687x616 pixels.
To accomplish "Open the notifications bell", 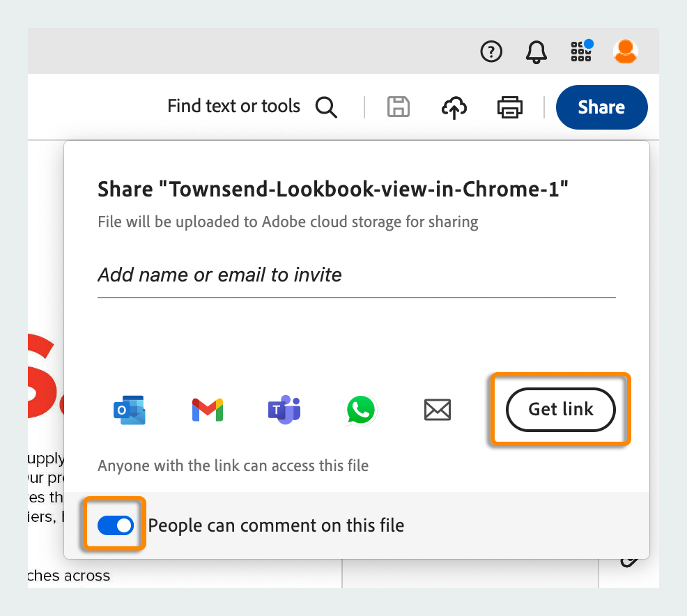I will 536,52.
